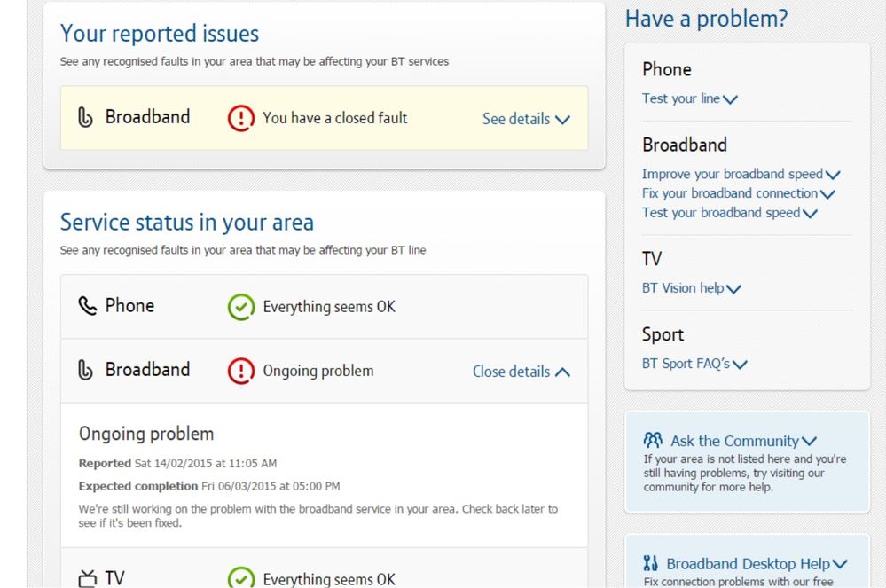Screen dimensions: 886x588
Task: Click the 'Service status in your area' heading
Action: (186, 222)
